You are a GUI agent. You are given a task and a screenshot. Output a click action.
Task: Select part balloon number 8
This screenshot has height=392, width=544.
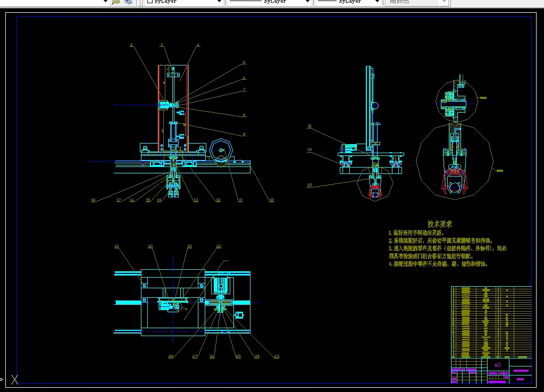pyautogui.click(x=244, y=115)
